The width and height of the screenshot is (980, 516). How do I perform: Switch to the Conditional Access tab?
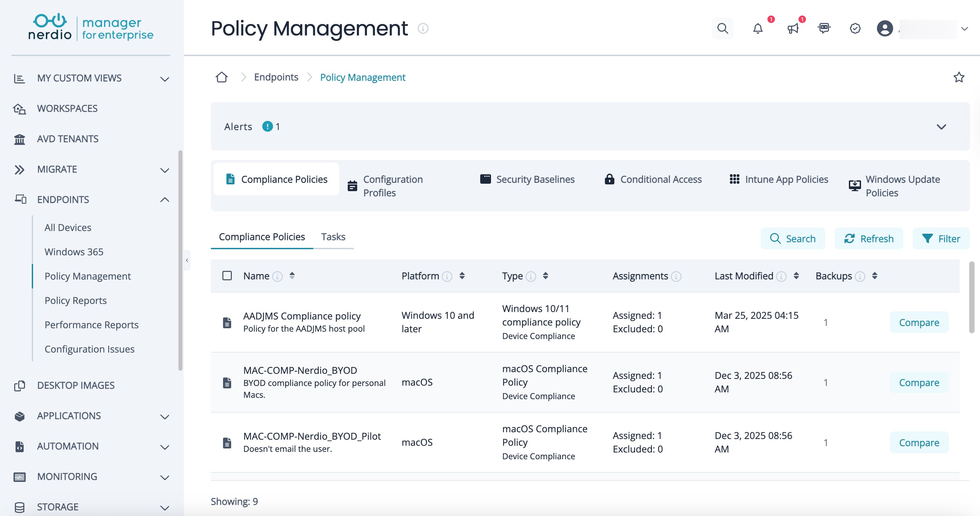pos(653,179)
